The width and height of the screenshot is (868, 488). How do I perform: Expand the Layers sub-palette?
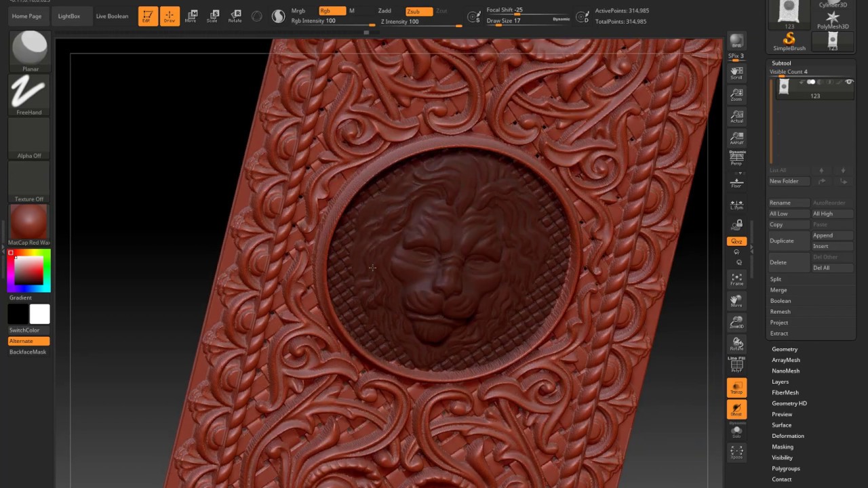(x=781, y=382)
